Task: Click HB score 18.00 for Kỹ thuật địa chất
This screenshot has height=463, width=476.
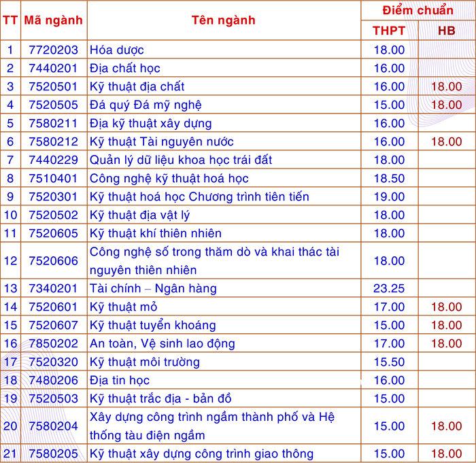Action: [447, 87]
